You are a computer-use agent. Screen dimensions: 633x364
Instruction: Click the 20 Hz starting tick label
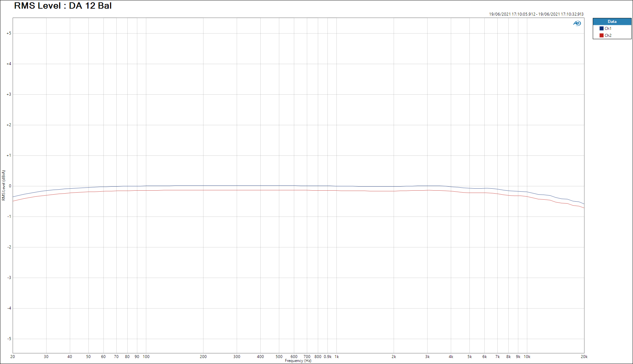point(13,357)
